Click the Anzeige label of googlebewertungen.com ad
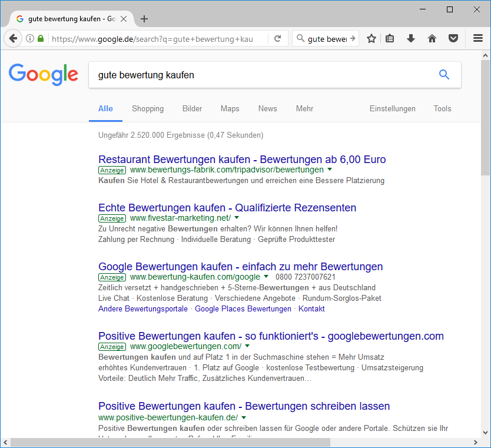 [x=112, y=347]
